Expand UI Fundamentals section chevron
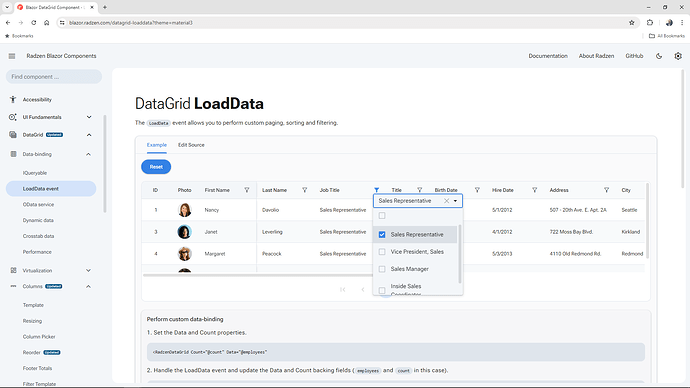Image resolution: width=690 pixels, height=388 pixels. point(89,117)
